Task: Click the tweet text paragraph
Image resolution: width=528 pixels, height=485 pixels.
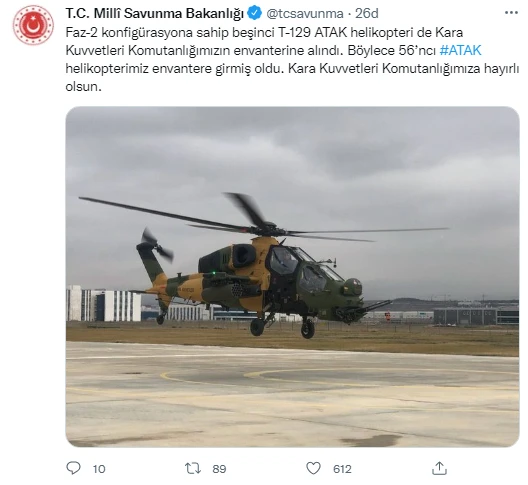Action: pos(292,60)
